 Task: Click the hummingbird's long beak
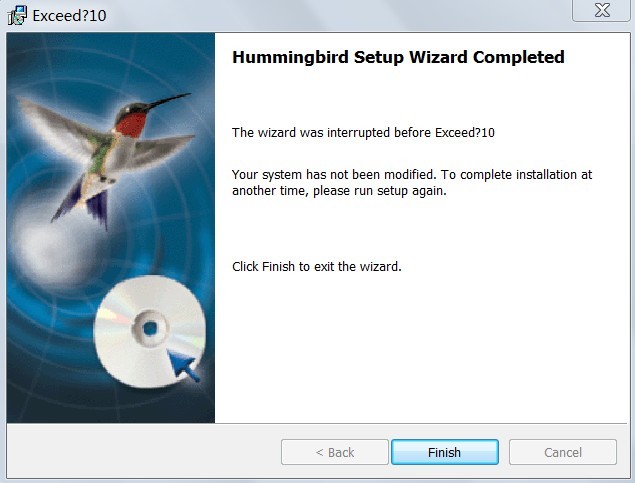[168, 101]
